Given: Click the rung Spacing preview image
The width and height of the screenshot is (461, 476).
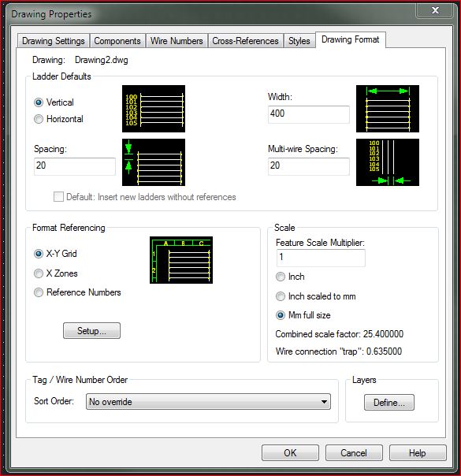Looking at the screenshot, I should point(154,162).
